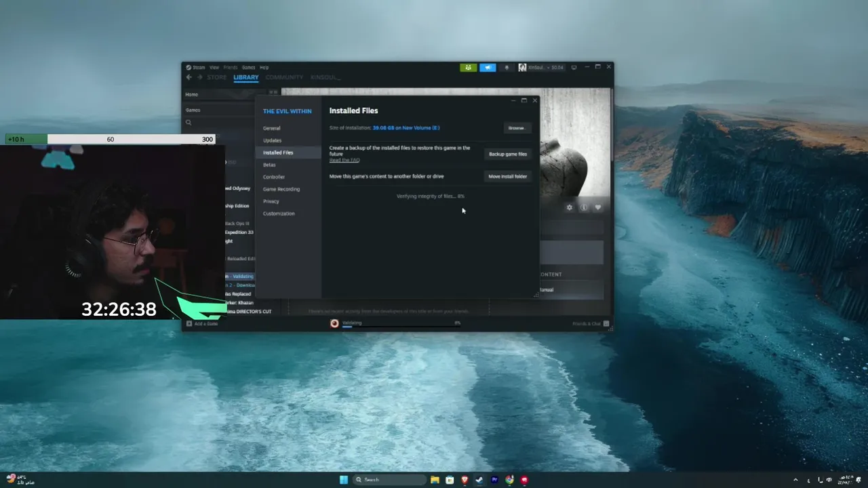Click the validating game icon in status bar
Image resolution: width=868 pixels, height=488 pixels.
tap(334, 323)
